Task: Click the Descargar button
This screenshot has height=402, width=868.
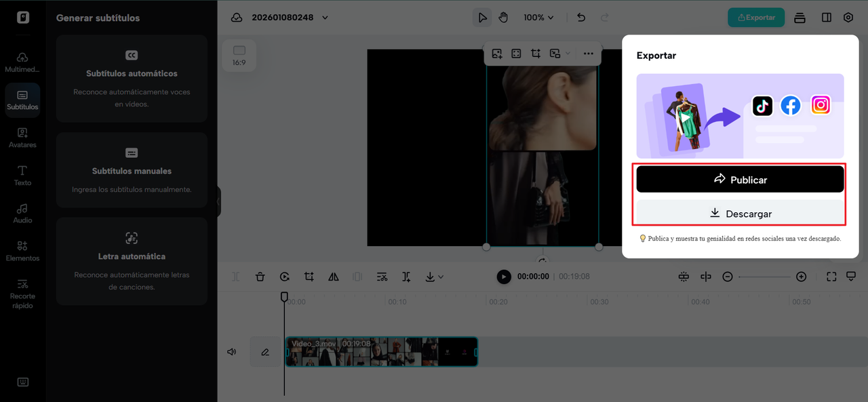Action: tap(740, 214)
